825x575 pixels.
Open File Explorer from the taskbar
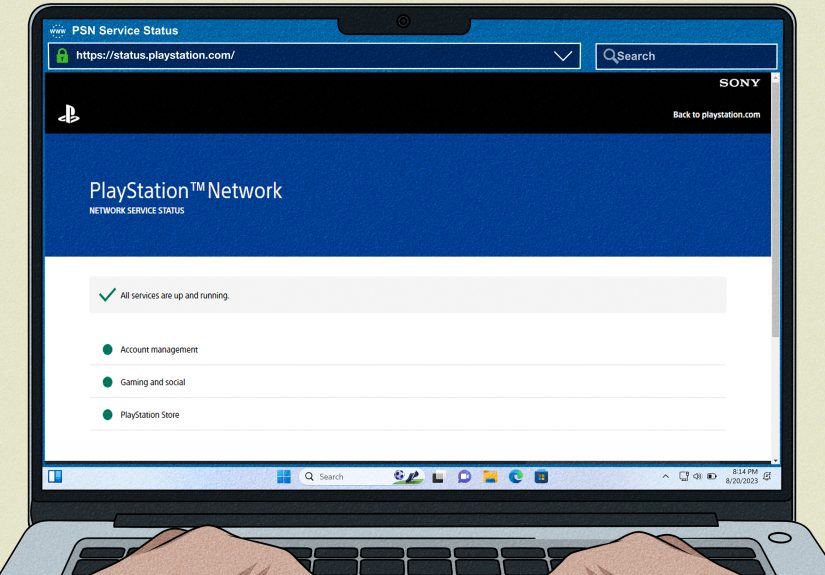click(490, 477)
